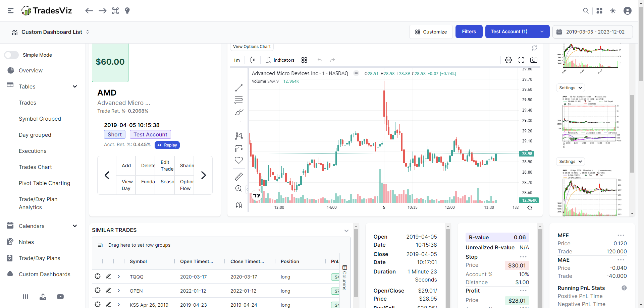
Task: Click the heart favorites icon
Action: (239, 160)
